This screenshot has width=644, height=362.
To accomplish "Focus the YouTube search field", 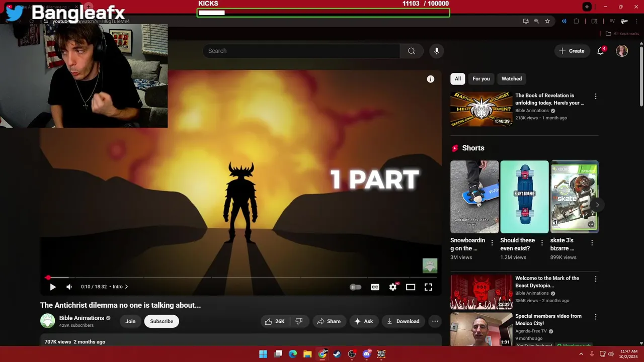I will [301, 51].
